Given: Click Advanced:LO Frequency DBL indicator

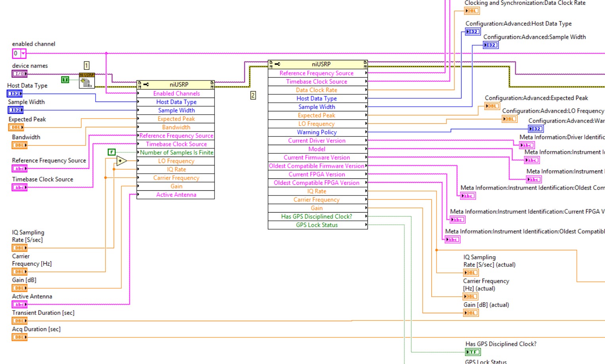Looking at the screenshot, I should [510, 119].
